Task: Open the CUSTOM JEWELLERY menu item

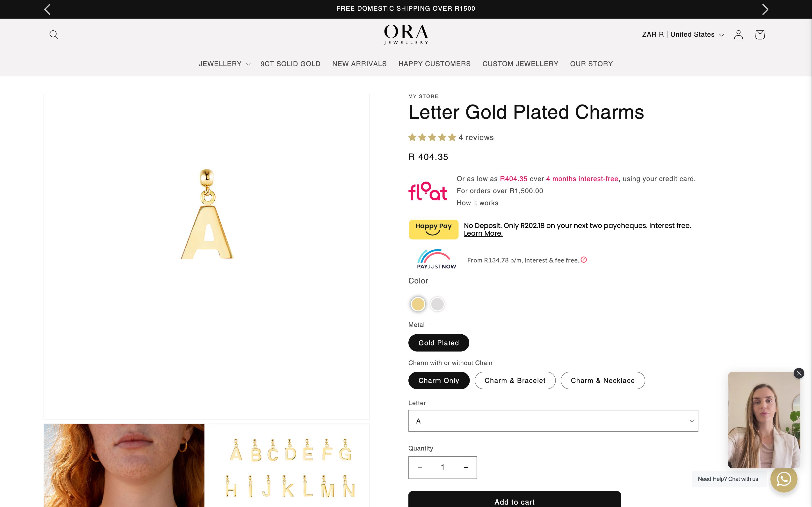Action: (520, 64)
